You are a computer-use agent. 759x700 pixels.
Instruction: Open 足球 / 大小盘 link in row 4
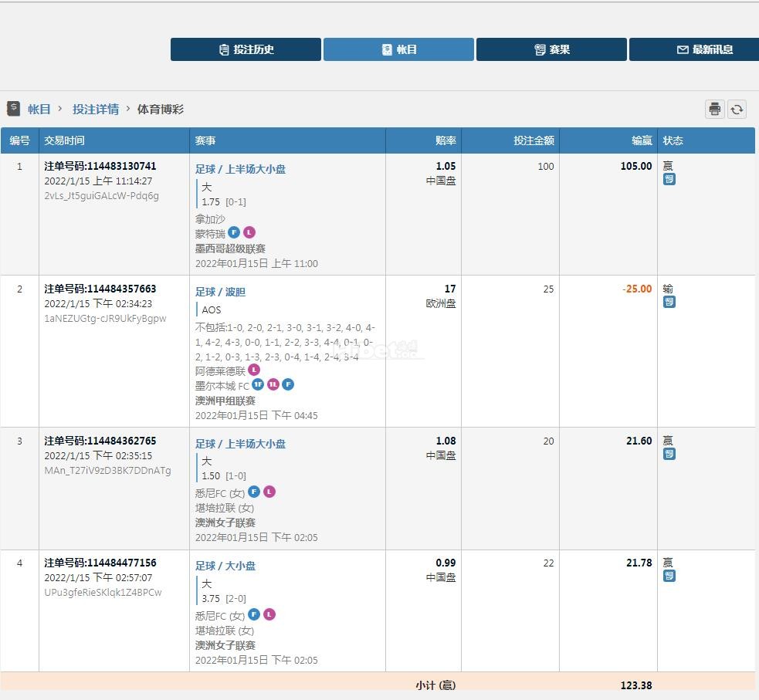pyautogui.click(x=225, y=566)
